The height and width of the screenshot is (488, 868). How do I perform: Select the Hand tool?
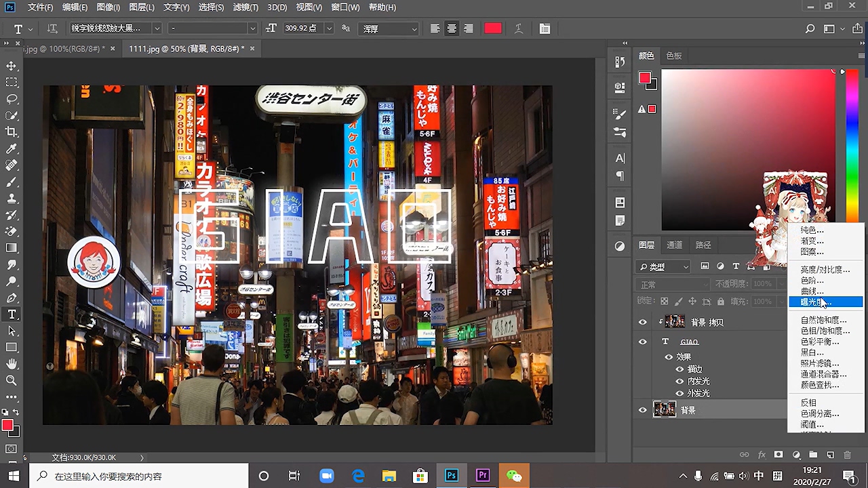pos(12,365)
